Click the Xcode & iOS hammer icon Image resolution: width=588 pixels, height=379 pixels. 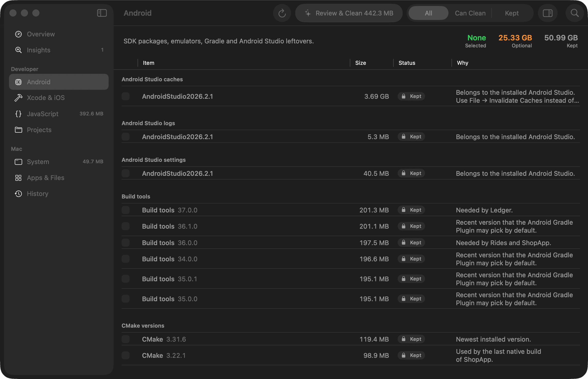(18, 98)
